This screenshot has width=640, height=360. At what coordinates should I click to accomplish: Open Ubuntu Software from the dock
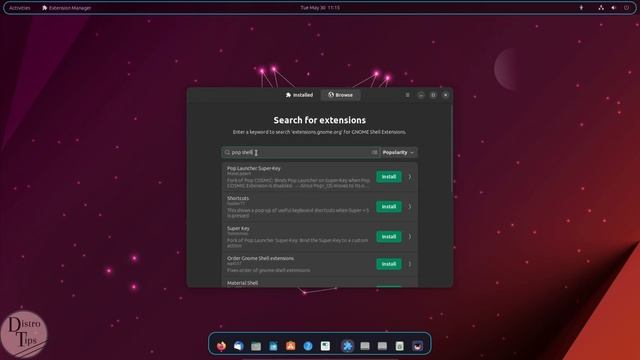coord(291,346)
